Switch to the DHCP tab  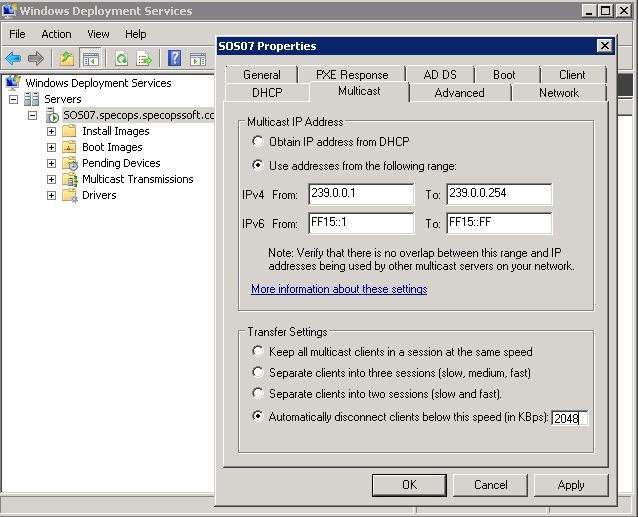click(x=267, y=93)
